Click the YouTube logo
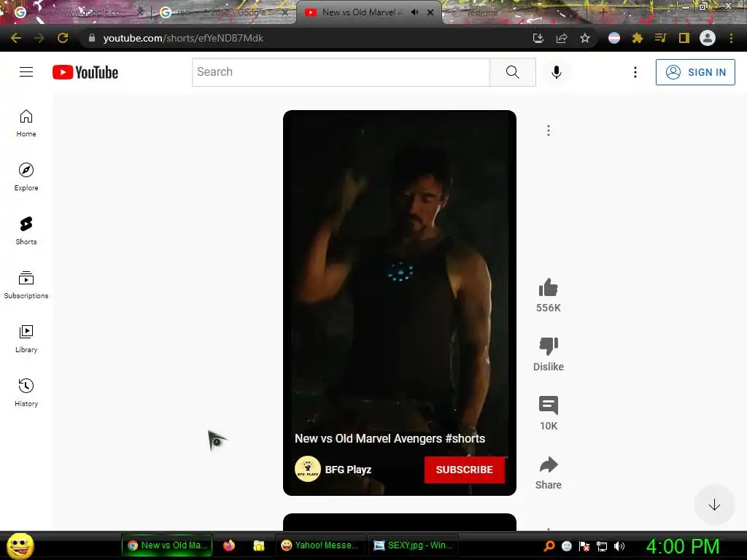 pyautogui.click(x=85, y=72)
